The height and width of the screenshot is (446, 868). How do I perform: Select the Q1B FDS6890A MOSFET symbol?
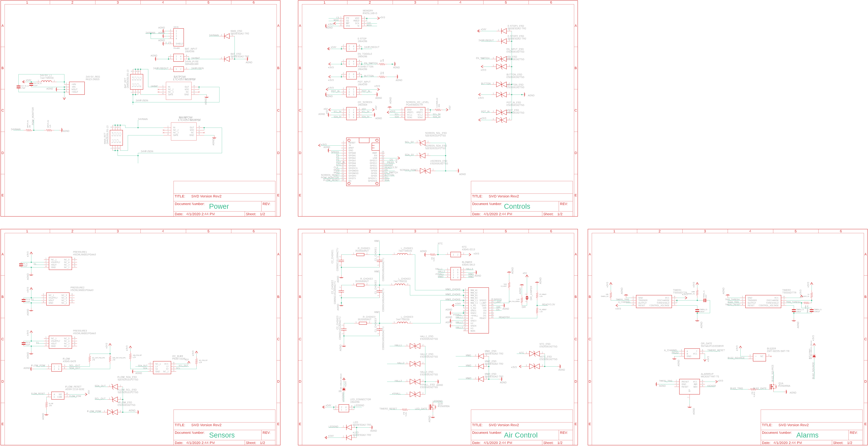click(433, 407)
